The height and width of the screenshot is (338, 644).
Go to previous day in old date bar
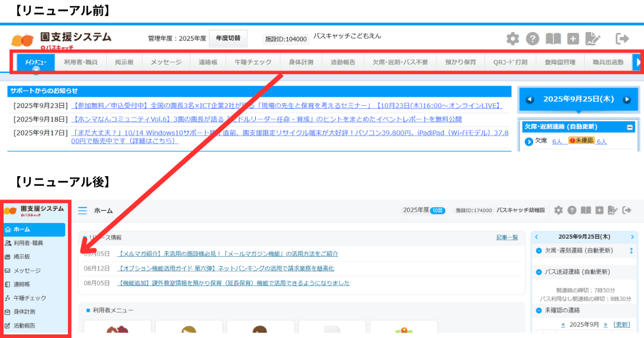coord(530,100)
